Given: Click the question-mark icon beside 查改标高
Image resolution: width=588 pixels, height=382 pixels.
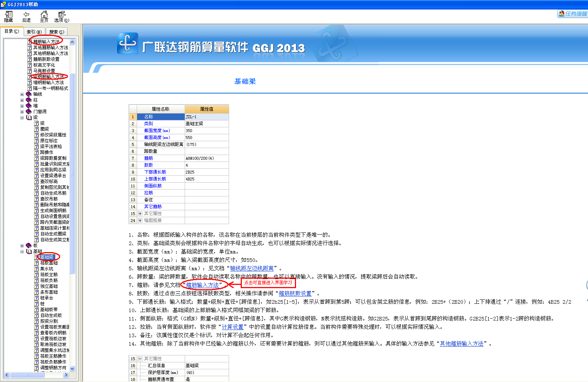Looking at the screenshot, I should 36,182.
